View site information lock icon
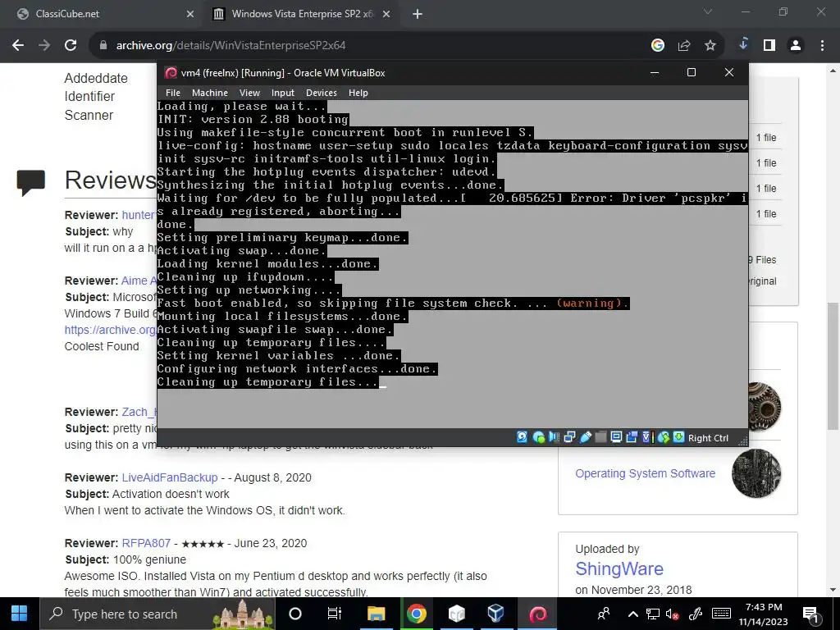The image size is (840, 630). click(103, 46)
